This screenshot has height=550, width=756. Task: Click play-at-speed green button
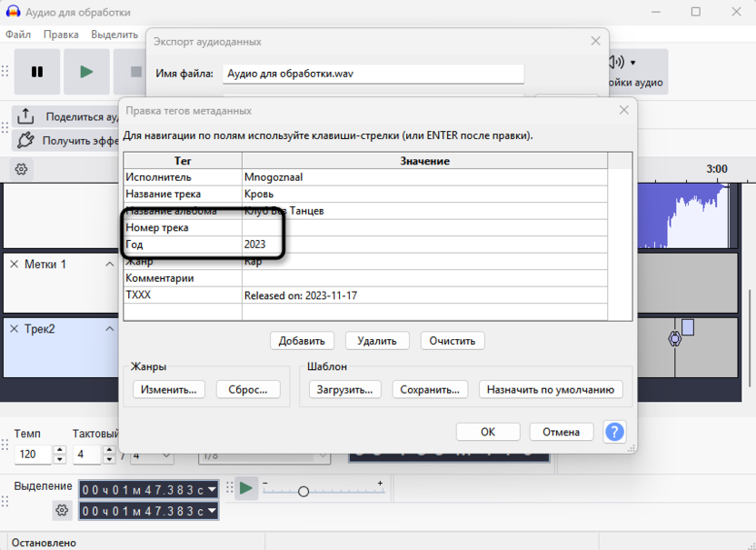tap(246, 488)
